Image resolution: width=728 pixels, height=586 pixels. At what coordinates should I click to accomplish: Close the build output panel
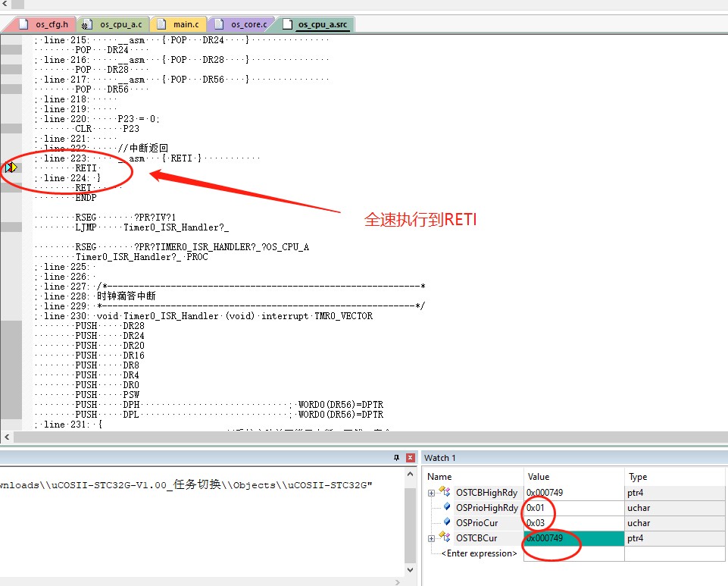coord(411,458)
